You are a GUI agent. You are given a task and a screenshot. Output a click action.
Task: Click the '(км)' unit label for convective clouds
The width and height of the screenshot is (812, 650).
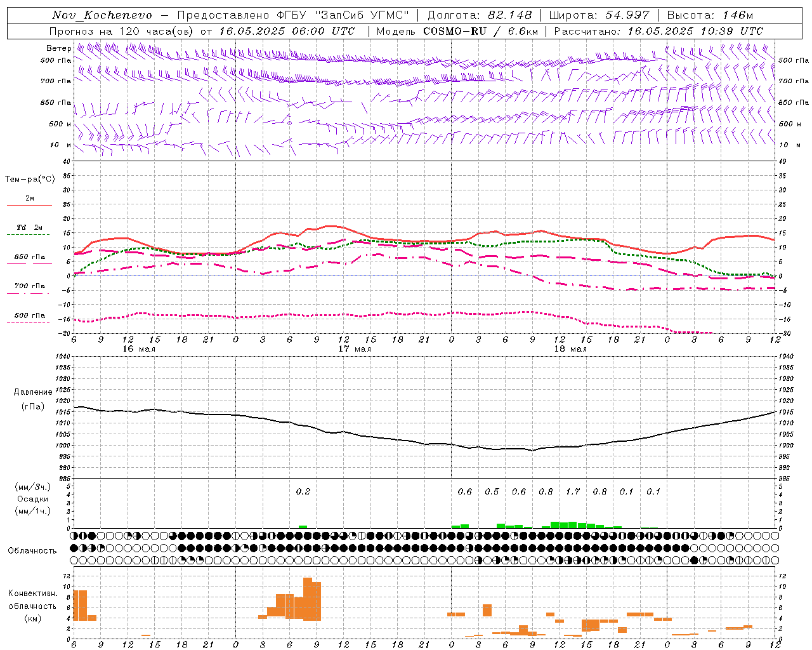[x=32, y=618]
